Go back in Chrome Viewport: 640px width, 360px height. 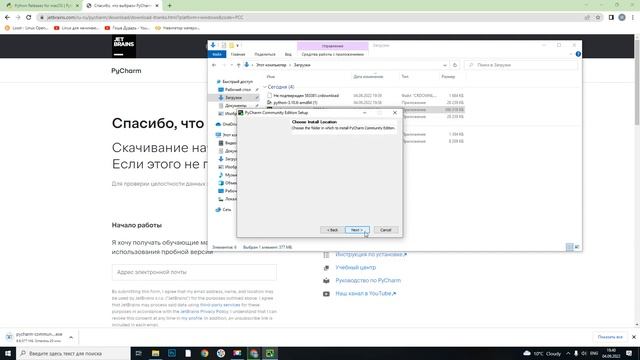point(7,18)
